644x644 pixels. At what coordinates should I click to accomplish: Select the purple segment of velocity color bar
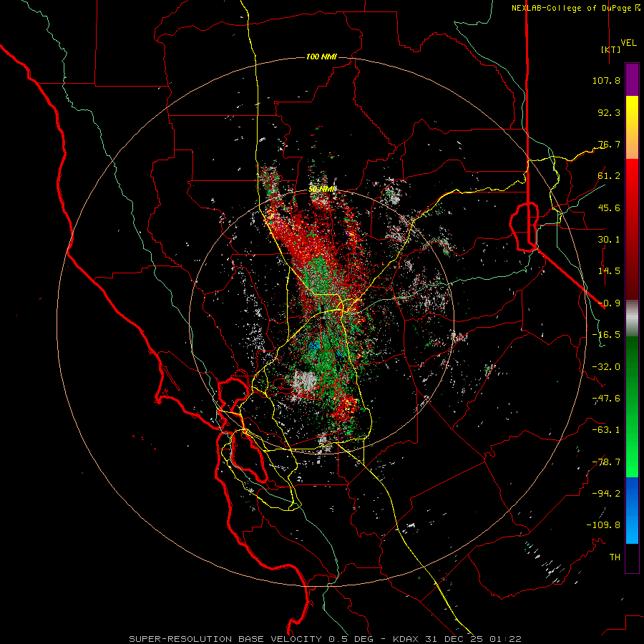tap(632, 79)
